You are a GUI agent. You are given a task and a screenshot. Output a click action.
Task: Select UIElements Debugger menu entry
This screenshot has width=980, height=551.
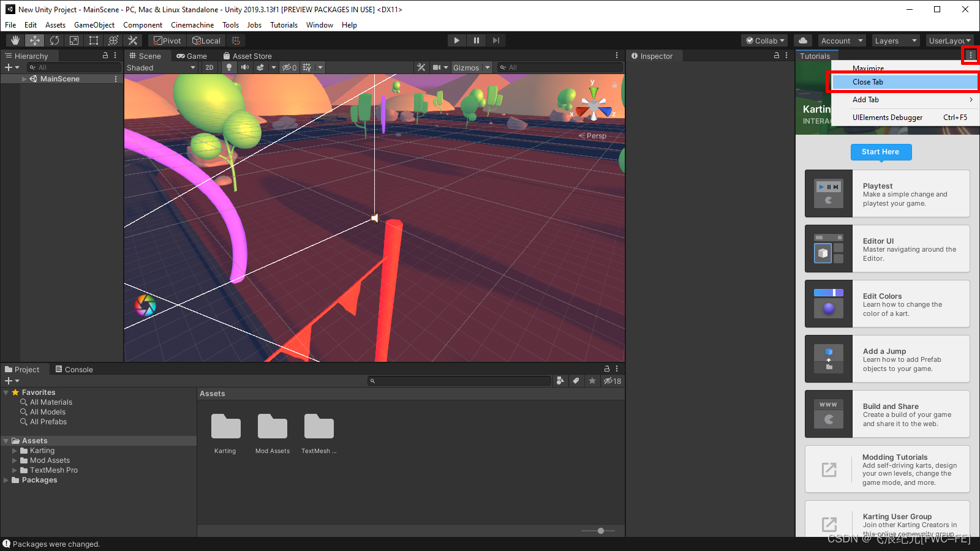coord(905,118)
